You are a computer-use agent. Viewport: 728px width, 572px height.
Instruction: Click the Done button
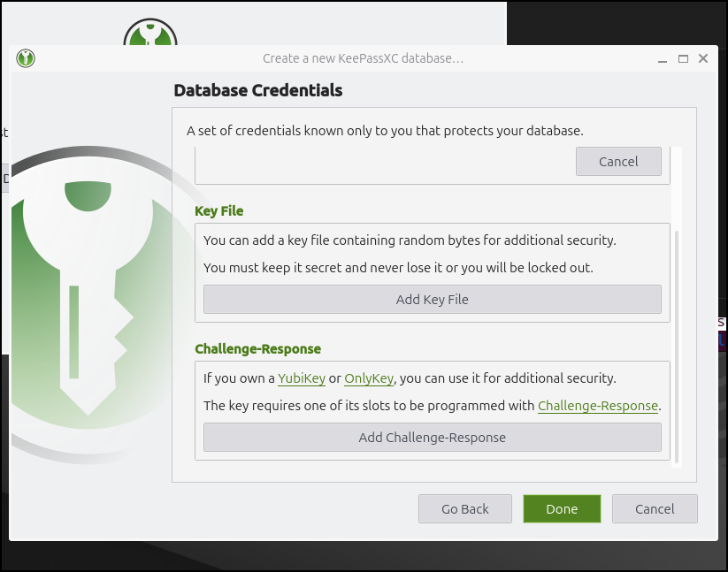pyautogui.click(x=562, y=508)
